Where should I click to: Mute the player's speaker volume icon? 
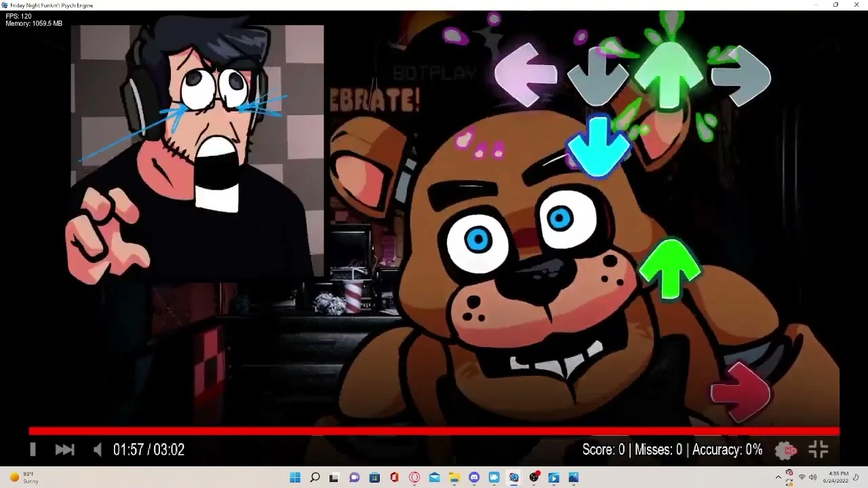point(97,449)
